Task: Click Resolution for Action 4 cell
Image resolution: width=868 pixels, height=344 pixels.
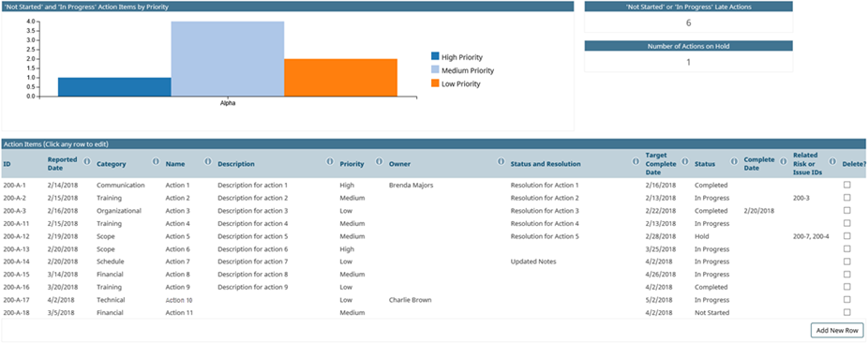Action: click(545, 223)
